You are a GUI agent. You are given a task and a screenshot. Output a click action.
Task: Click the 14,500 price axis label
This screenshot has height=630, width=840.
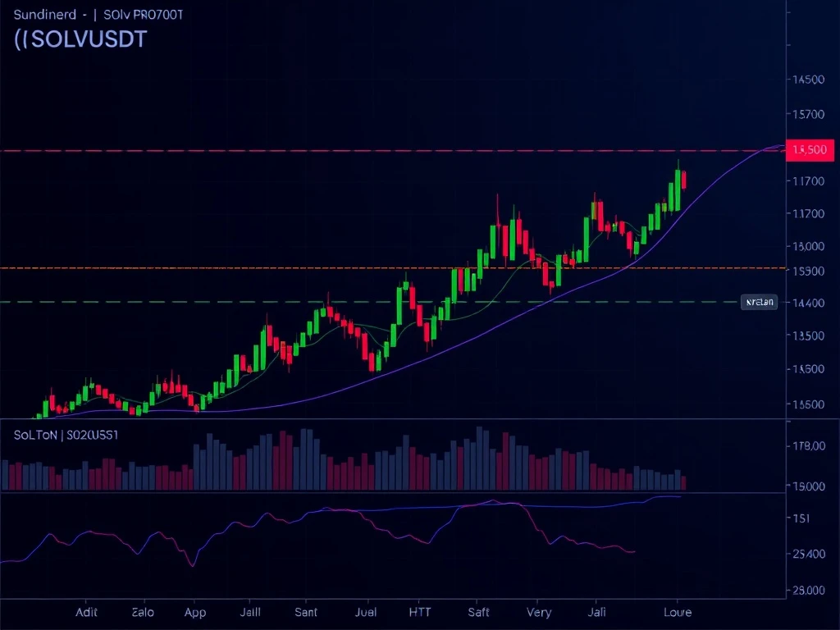(808, 80)
